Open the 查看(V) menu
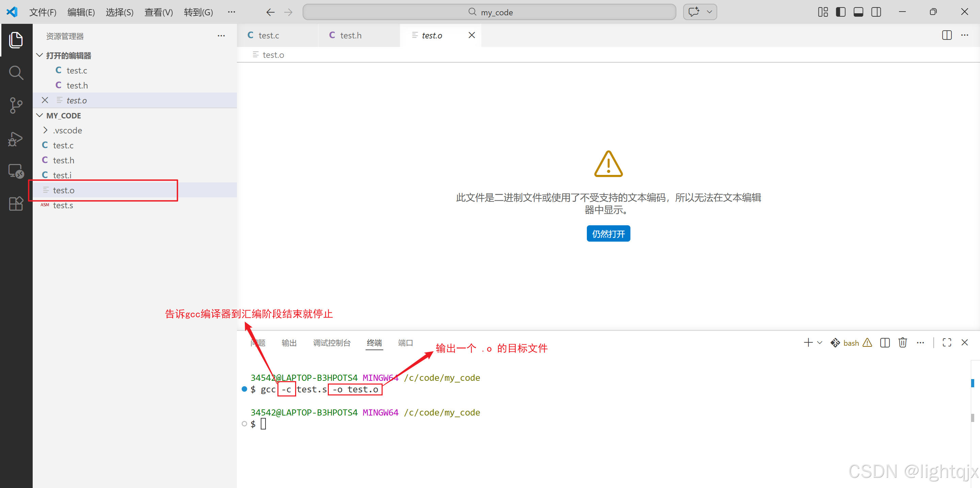 coord(159,12)
